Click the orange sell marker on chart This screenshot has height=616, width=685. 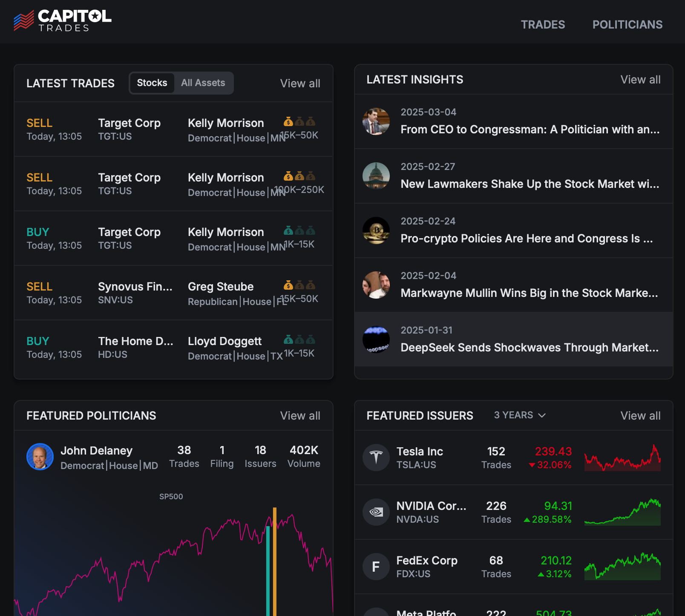point(275,561)
